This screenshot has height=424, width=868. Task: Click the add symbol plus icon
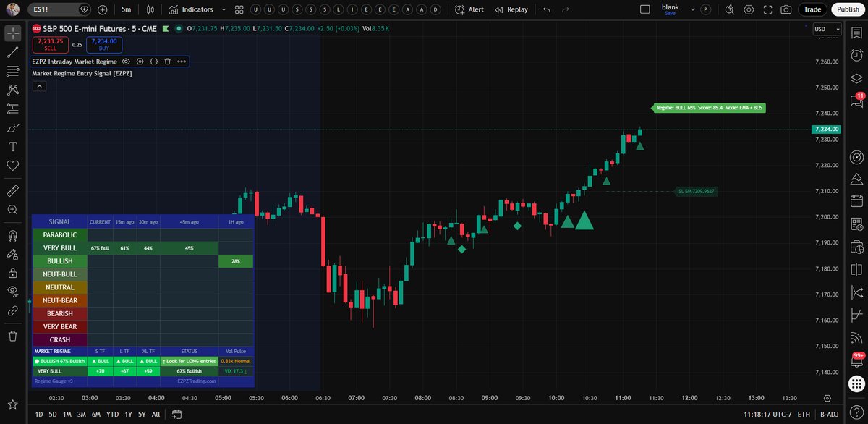pos(102,9)
